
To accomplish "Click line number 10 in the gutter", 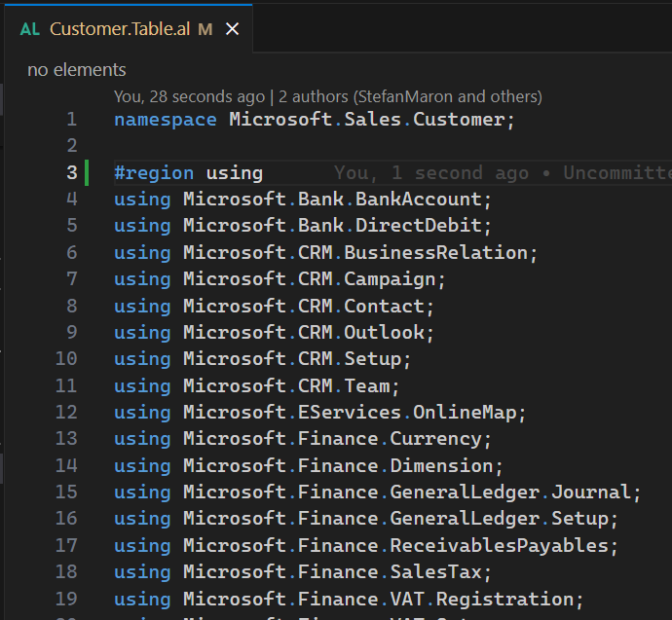I will [66, 359].
